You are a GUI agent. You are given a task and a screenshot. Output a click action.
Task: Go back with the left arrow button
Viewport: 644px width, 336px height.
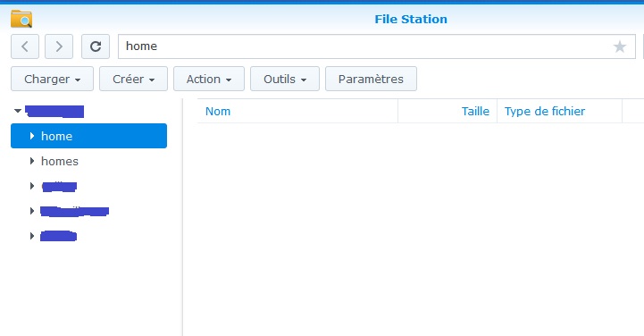[25, 46]
